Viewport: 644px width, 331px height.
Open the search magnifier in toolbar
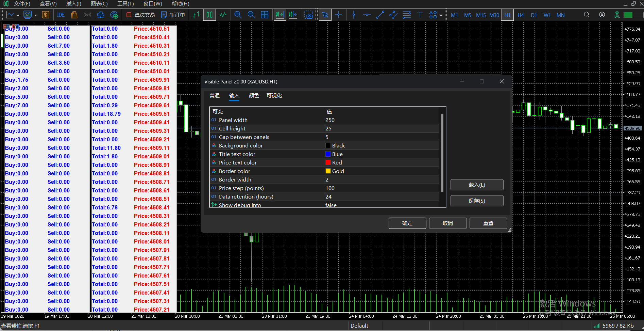pos(587,15)
